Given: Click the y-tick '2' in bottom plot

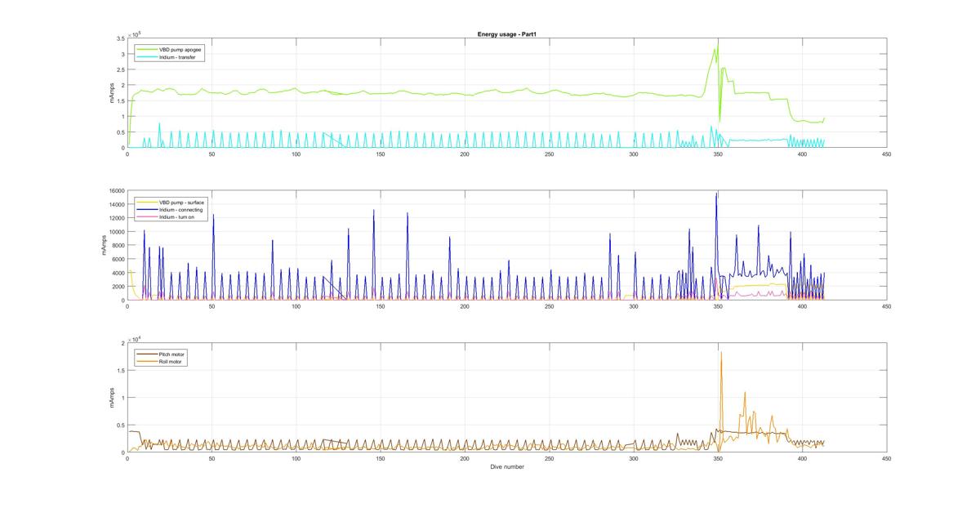Looking at the screenshot, I should coord(122,343).
